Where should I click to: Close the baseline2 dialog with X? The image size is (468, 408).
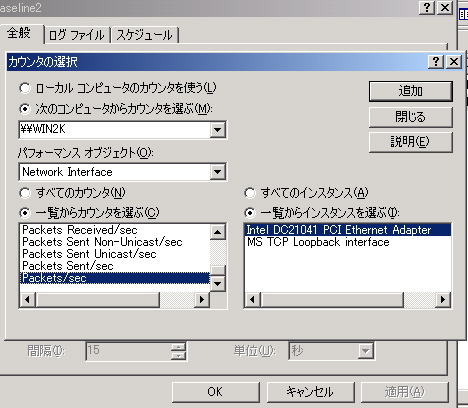tap(445, 7)
